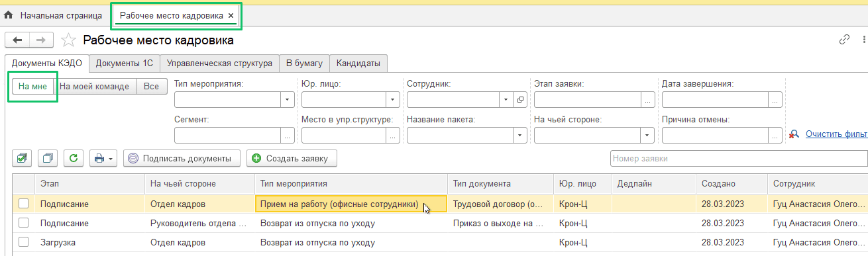868x256 pixels.
Task: Click the Номер заявки search field
Action: [739, 158]
